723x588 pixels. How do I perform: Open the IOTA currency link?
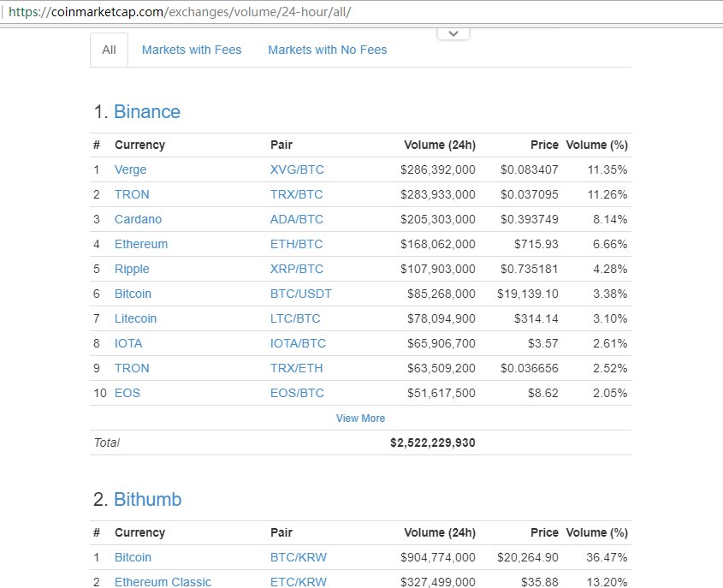(x=128, y=344)
